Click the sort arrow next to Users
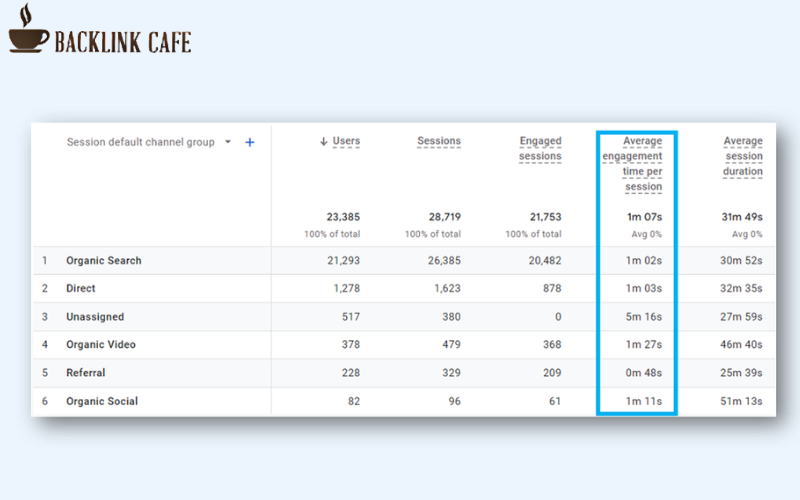800x500 pixels. [323, 141]
